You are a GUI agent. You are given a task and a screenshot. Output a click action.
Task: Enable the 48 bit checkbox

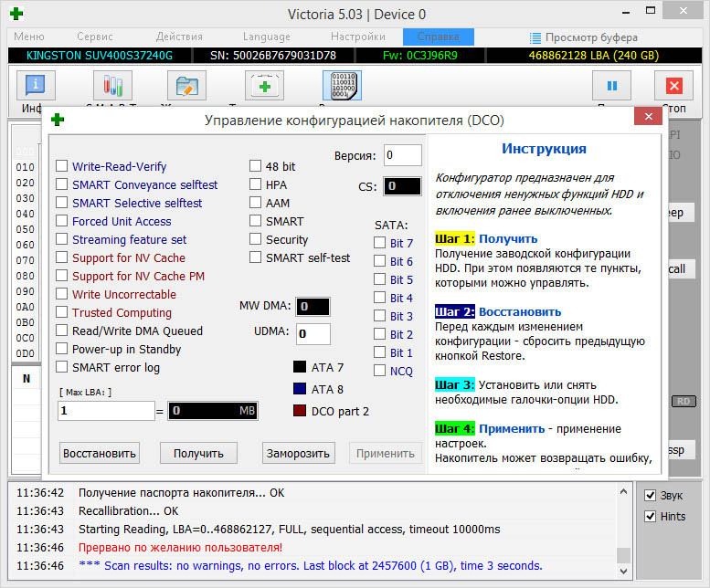(255, 166)
